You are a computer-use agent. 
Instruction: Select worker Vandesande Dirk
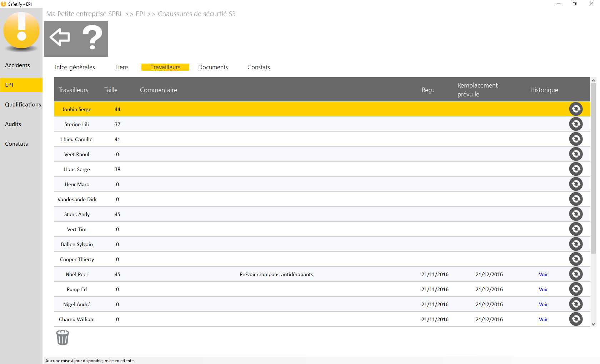click(77, 199)
